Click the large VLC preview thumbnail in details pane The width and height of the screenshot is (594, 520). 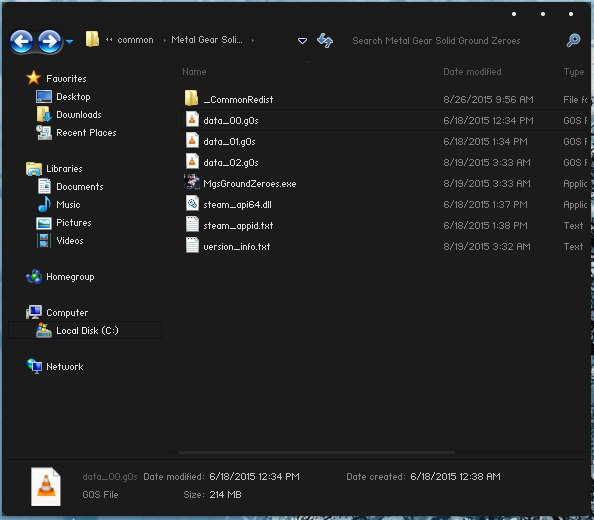coord(45,486)
